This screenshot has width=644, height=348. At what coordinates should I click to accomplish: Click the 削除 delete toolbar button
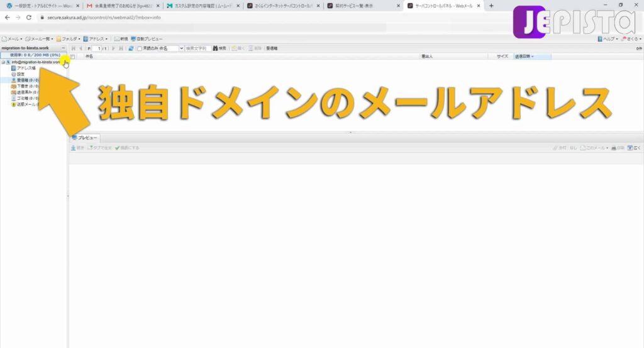click(255, 48)
